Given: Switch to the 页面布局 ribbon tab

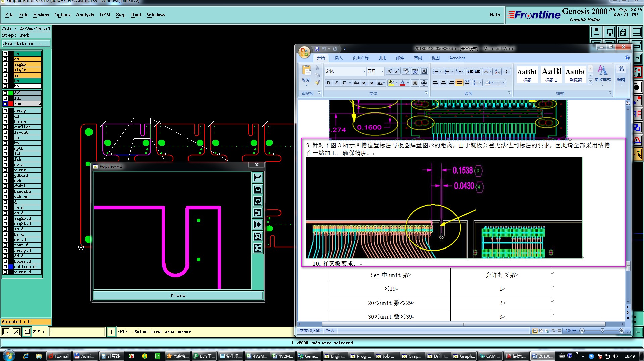Looking at the screenshot, I should pyautogui.click(x=360, y=58).
